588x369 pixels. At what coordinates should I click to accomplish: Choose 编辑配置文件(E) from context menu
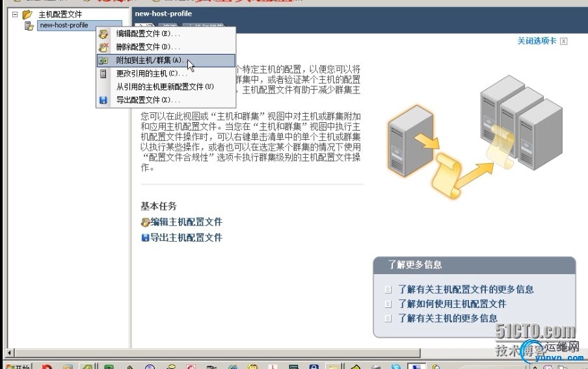tap(166, 34)
